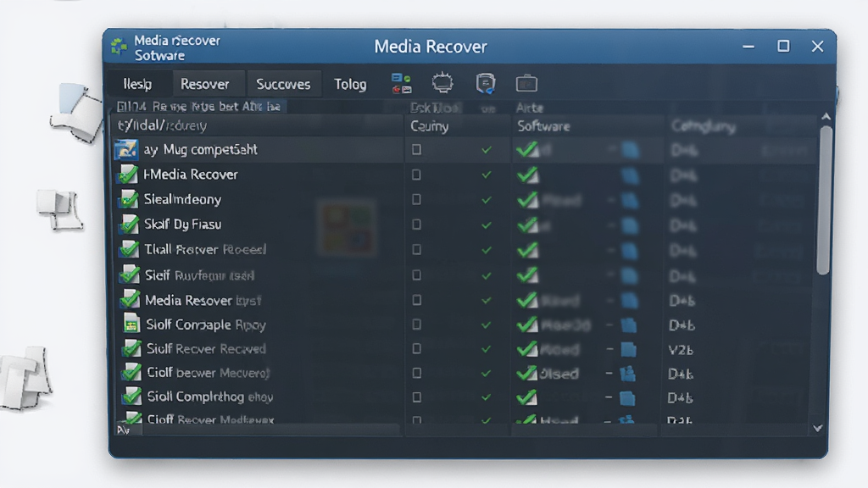Click small green tick in 'Skalf Dy Fiasu' row

coord(486,225)
